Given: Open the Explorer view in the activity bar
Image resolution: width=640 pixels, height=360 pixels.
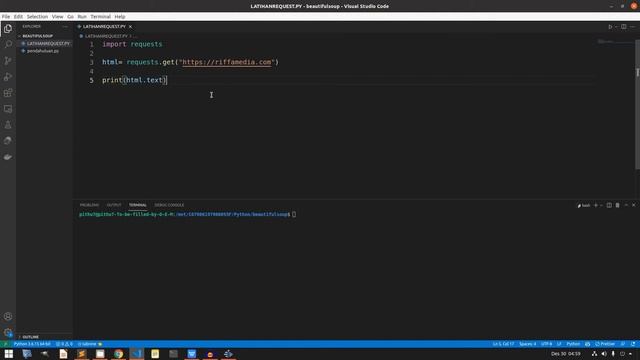Looking at the screenshot, I should (x=8, y=29).
